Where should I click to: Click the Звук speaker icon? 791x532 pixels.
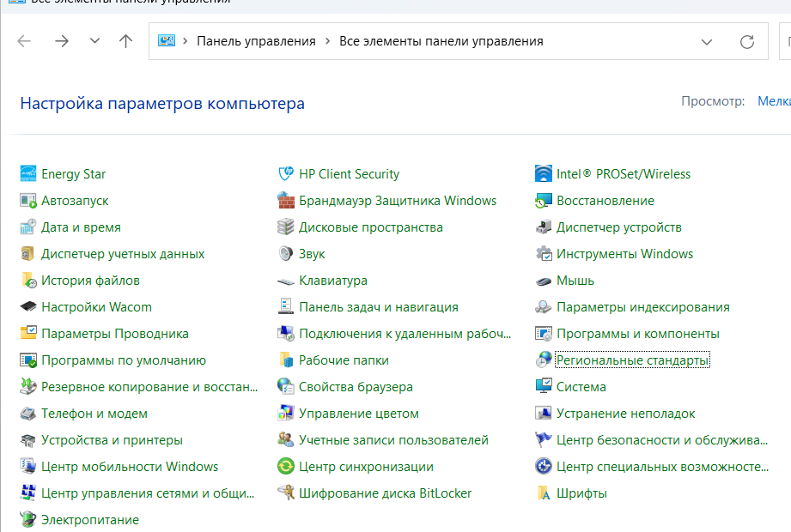click(286, 254)
